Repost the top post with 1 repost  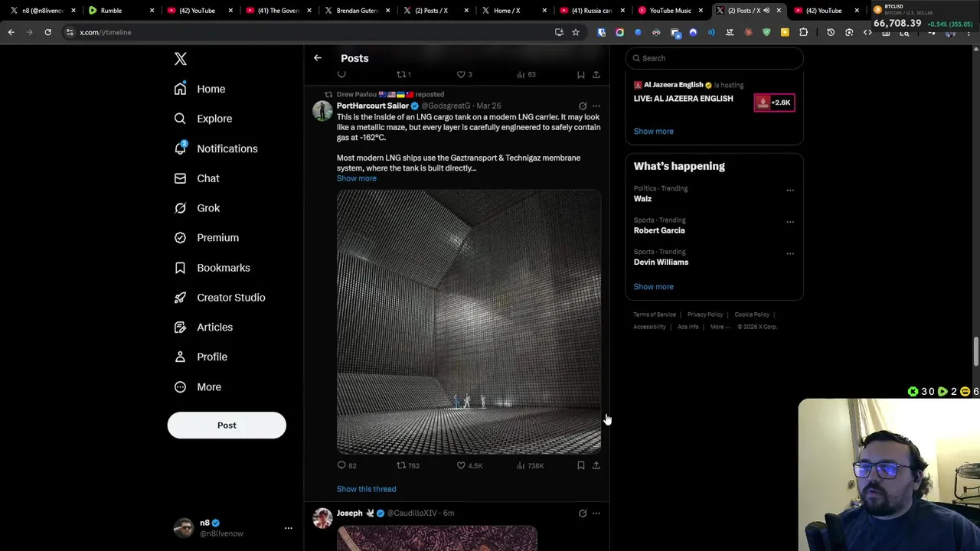403,74
